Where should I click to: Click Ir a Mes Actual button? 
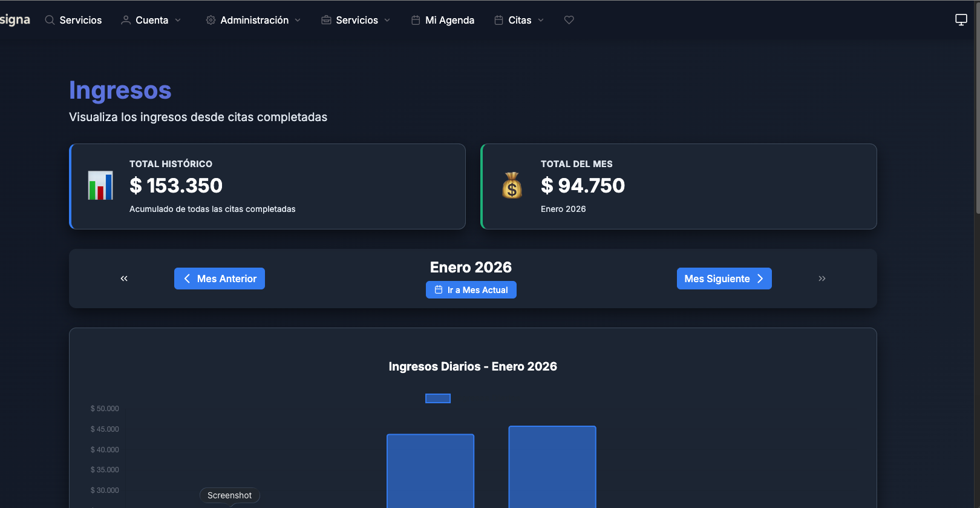coord(471,290)
